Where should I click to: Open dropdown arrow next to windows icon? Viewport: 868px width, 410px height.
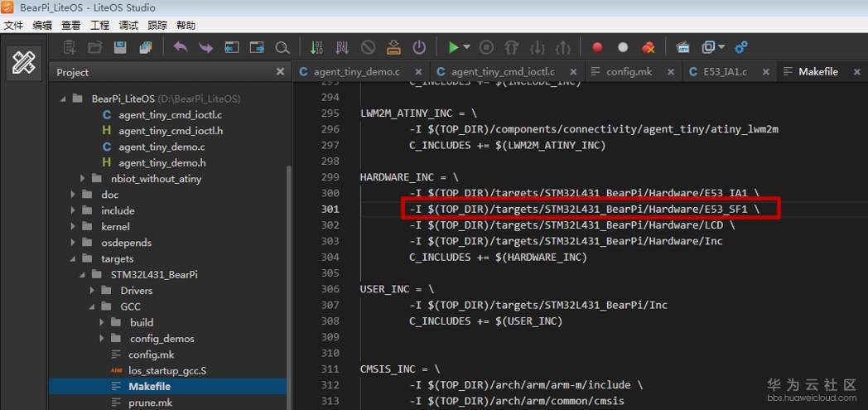tap(721, 47)
